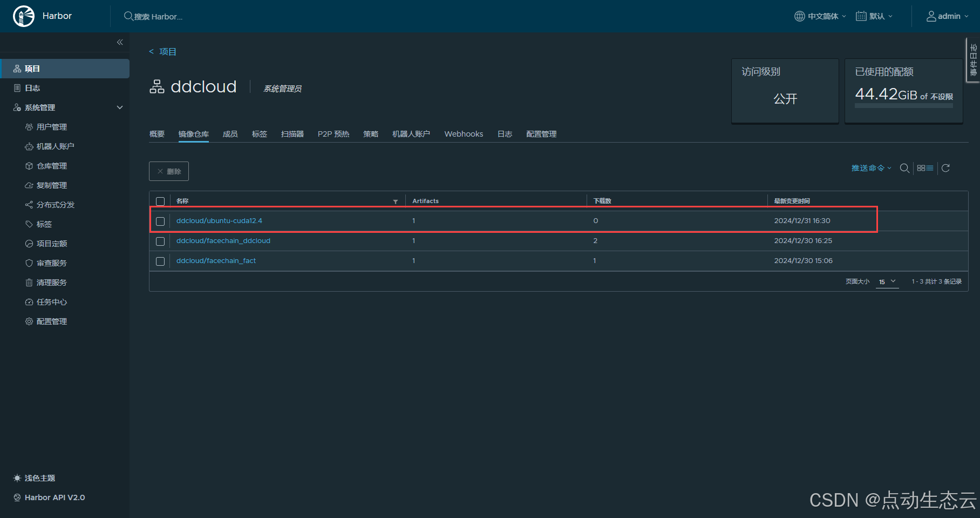The width and height of the screenshot is (980, 518).
Task: Open the 事件日志 side panel tab
Action: (x=973, y=59)
